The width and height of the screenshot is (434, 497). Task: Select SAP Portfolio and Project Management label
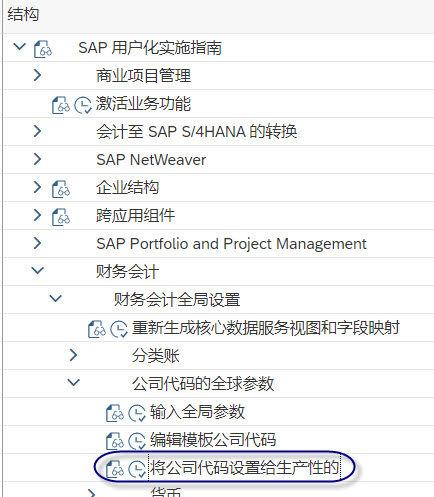point(231,244)
